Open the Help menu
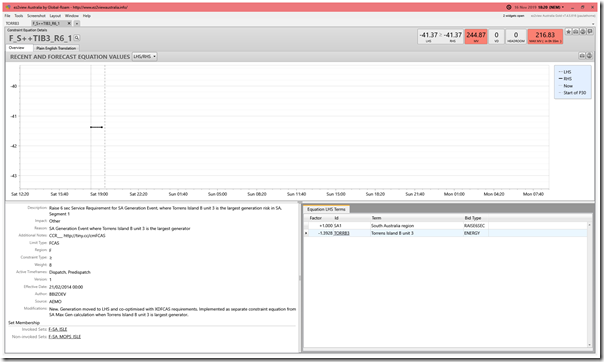Screen dimensions: 604x362 coord(87,16)
